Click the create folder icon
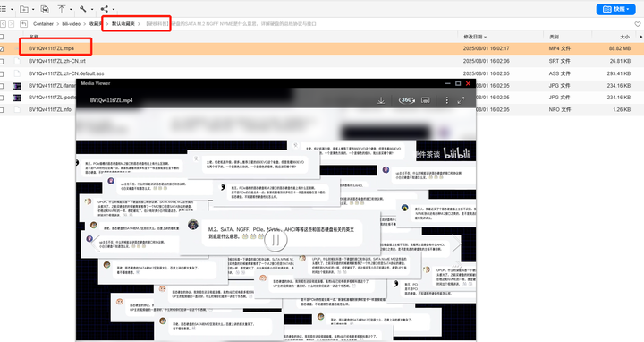Viewport: 644px width, 342px height. coord(24,9)
